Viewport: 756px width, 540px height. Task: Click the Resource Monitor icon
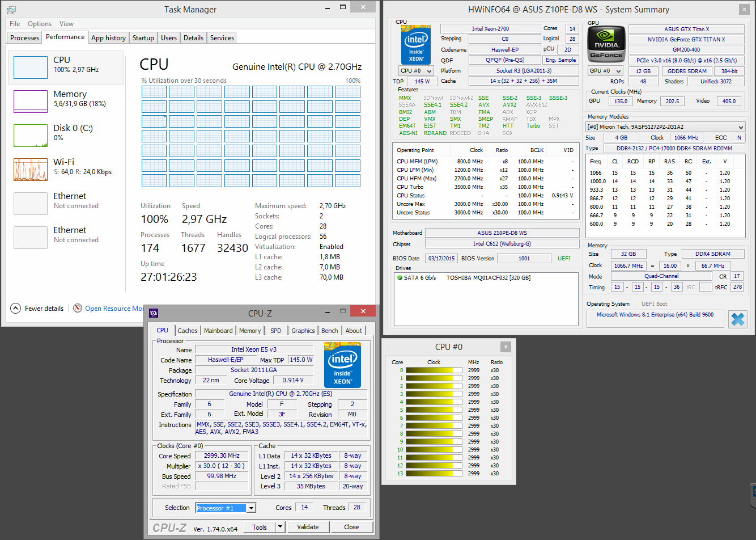tap(78, 308)
